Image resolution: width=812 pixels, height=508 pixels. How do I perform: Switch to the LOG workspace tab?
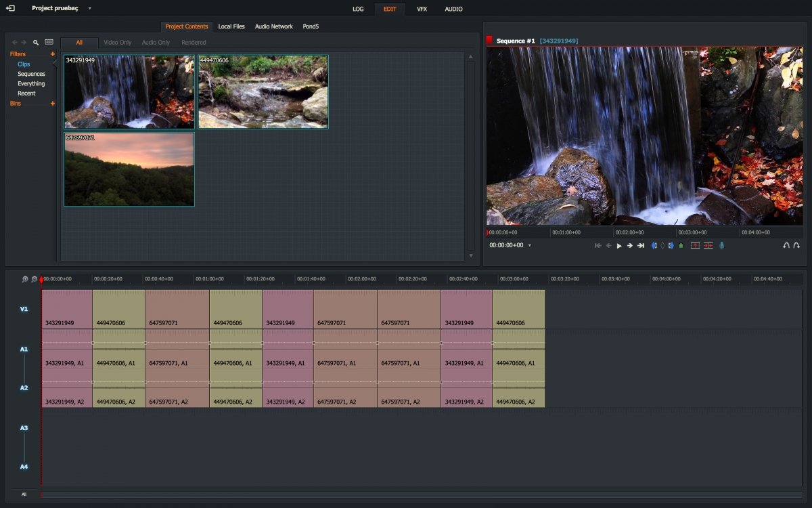coord(358,9)
